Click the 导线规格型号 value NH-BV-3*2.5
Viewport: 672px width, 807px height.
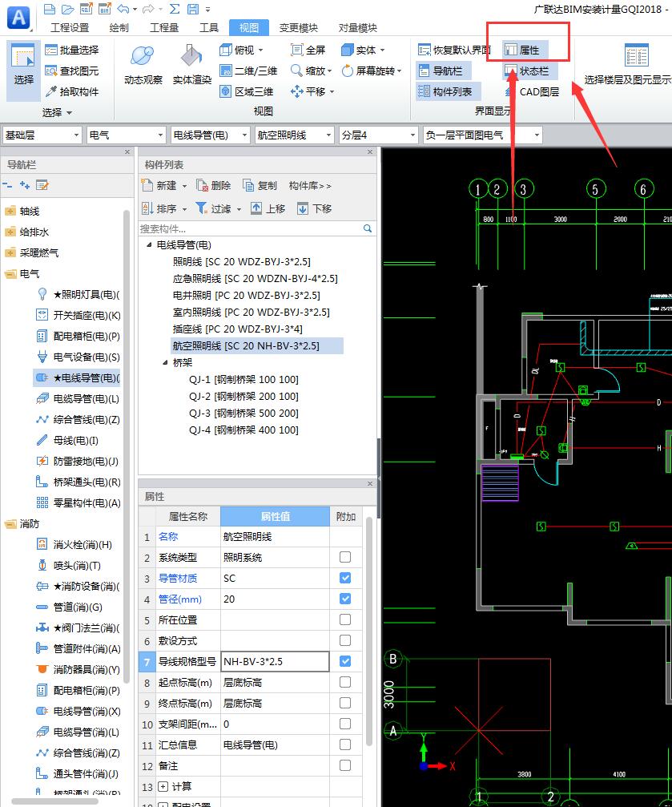275,661
